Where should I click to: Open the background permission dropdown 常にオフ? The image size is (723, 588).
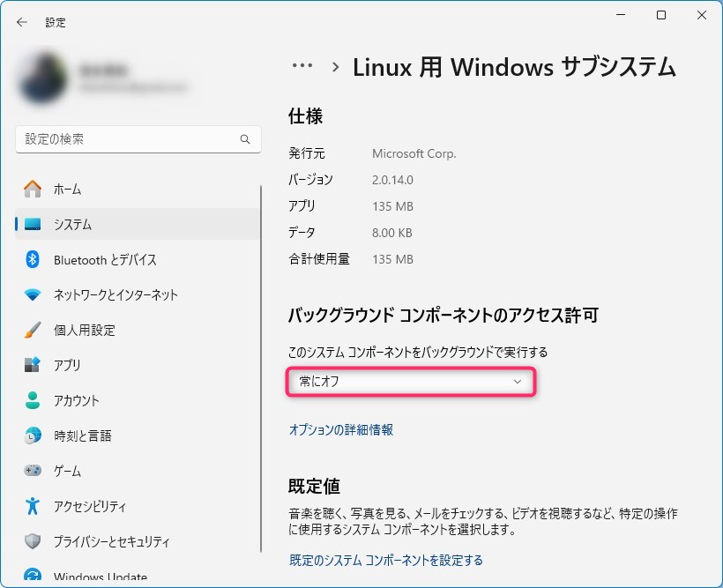pos(411,382)
